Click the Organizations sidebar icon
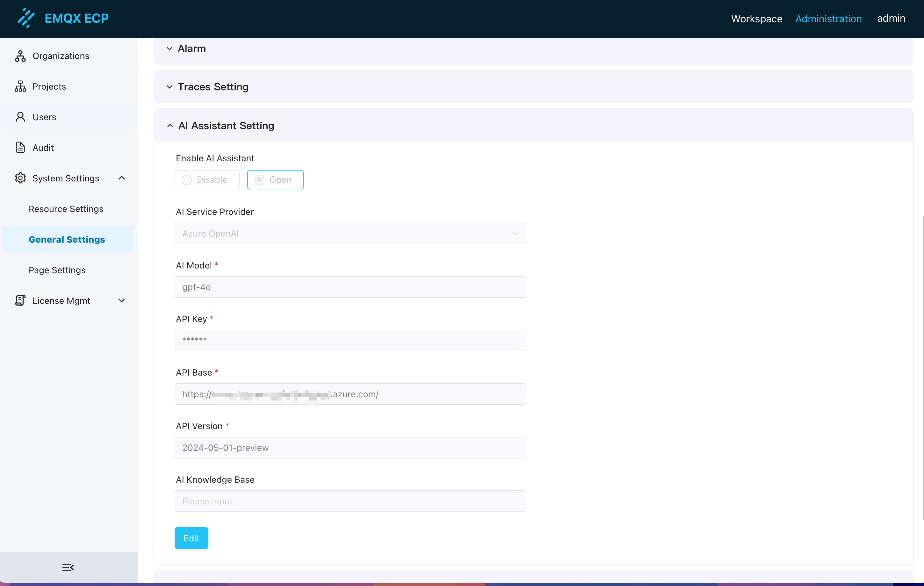924x586 pixels. point(20,56)
